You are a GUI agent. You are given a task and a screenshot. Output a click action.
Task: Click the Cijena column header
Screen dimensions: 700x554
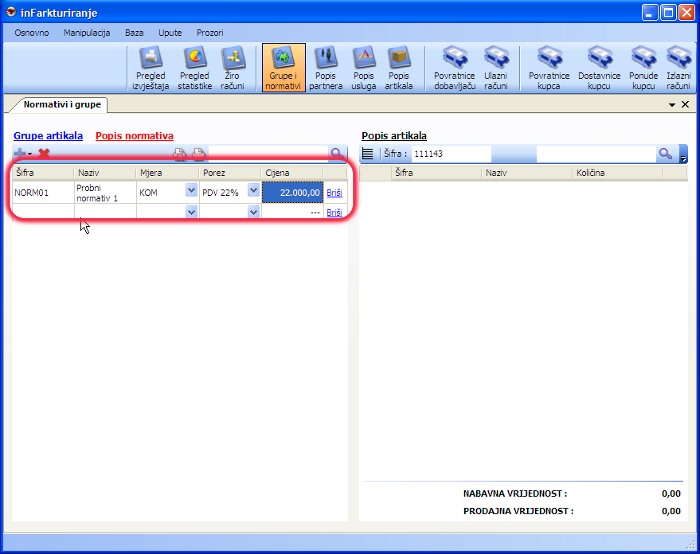292,173
